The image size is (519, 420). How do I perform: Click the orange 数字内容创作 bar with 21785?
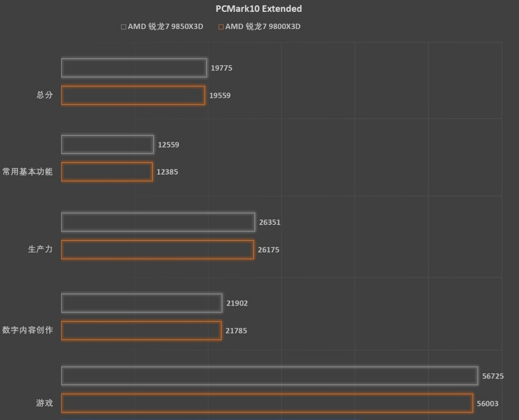coord(141,331)
